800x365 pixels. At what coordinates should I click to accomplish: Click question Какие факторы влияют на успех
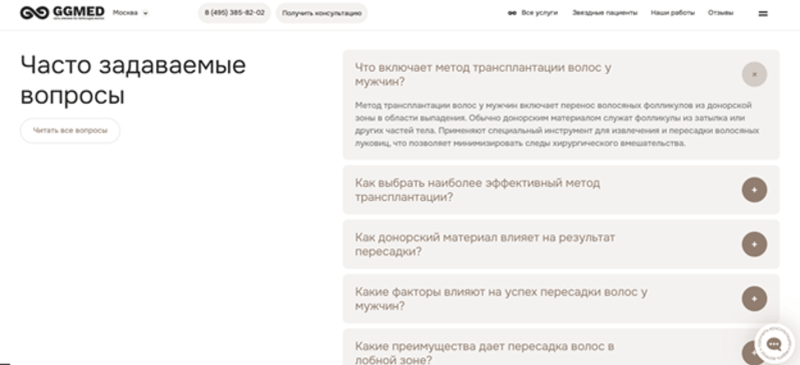(501, 299)
